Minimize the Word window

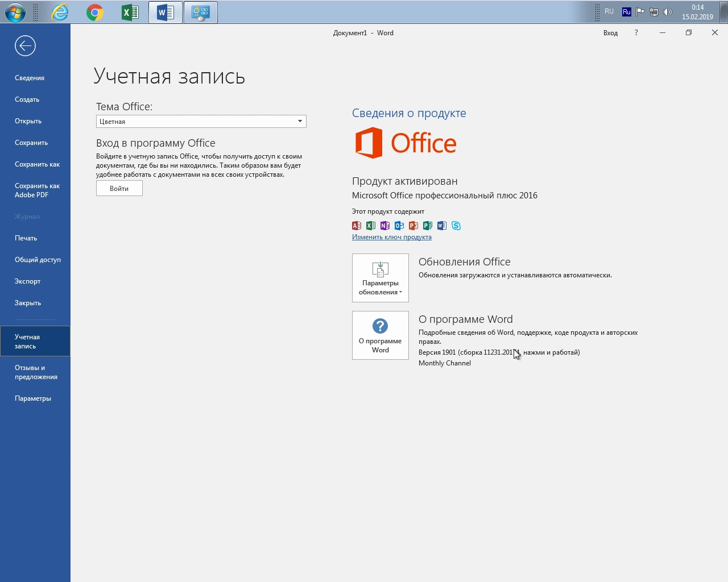(662, 33)
